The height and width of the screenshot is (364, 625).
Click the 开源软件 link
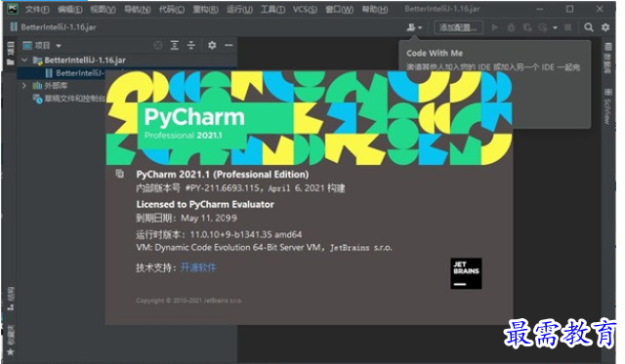tap(198, 267)
